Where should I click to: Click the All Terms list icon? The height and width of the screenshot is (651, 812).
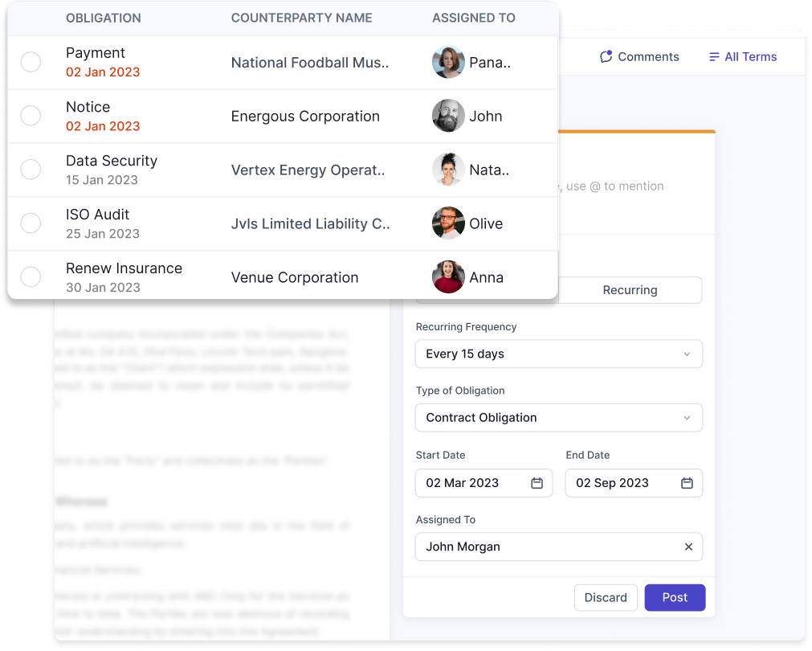click(x=714, y=57)
